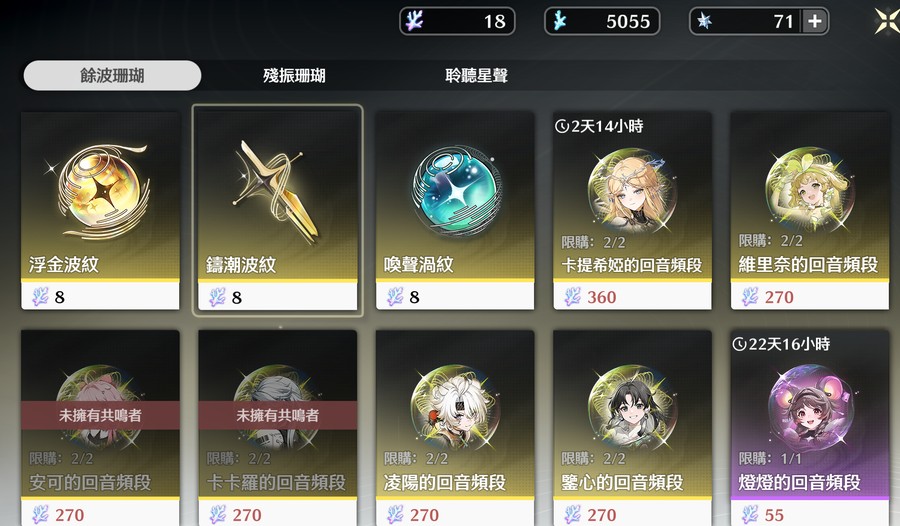The height and width of the screenshot is (526, 900).
Task: Click the locked 卡卡羅的回音頻段 item
Action: (x=278, y=428)
